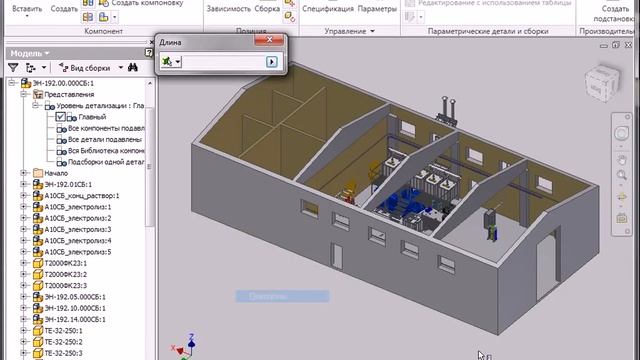Toggle the Главный representation checkbox
Image resolution: width=640 pixels, height=360 pixels.
tap(60, 117)
